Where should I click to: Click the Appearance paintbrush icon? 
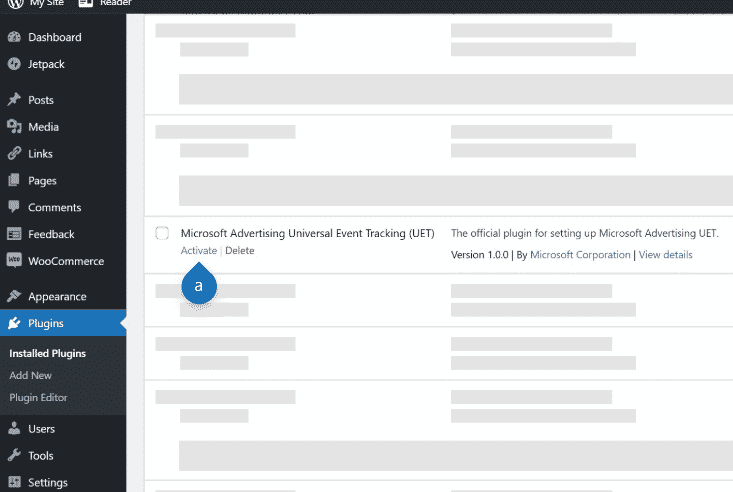(x=14, y=296)
